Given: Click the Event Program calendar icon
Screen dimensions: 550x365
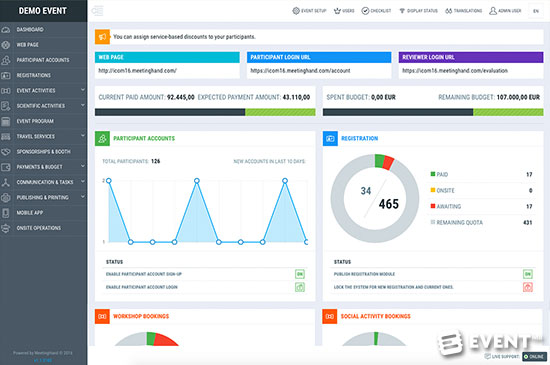Looking at the screenshot, I should (x=6, y=121).
